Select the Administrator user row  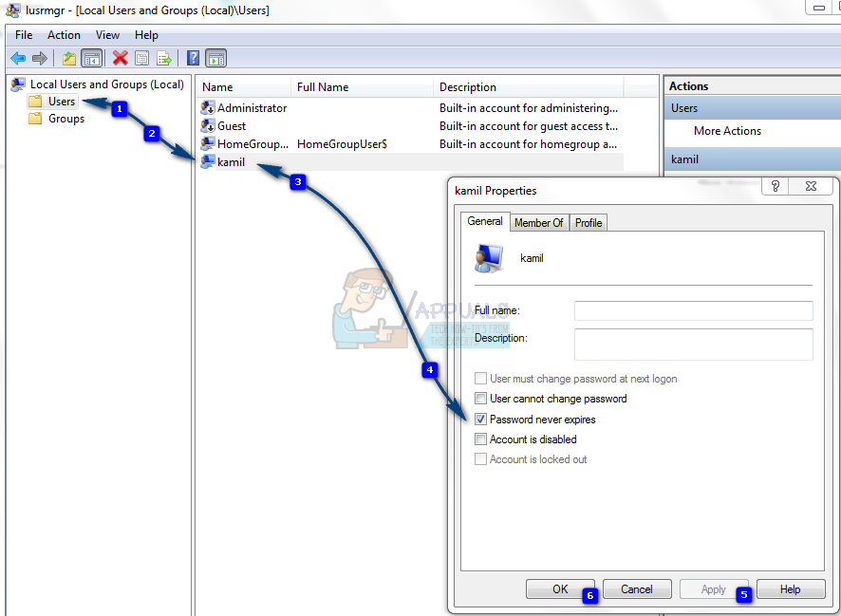click(411, 108)
